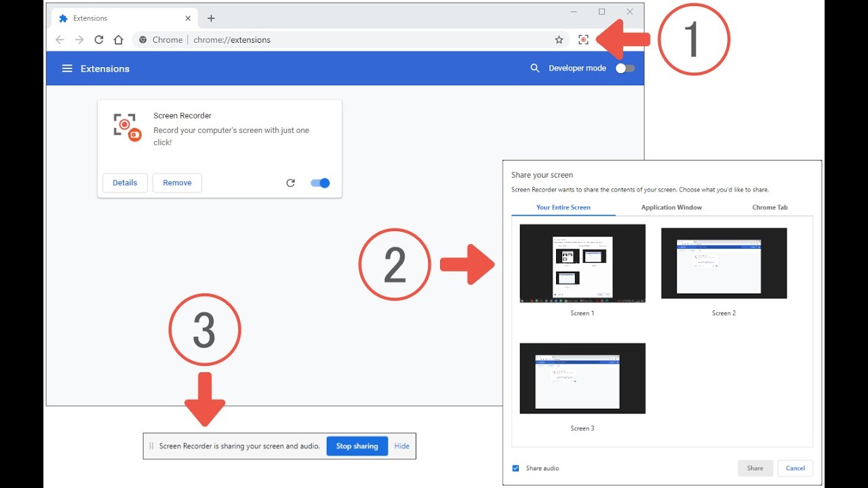
Task: Click the Share button in dialog
Action: point(755,468)
